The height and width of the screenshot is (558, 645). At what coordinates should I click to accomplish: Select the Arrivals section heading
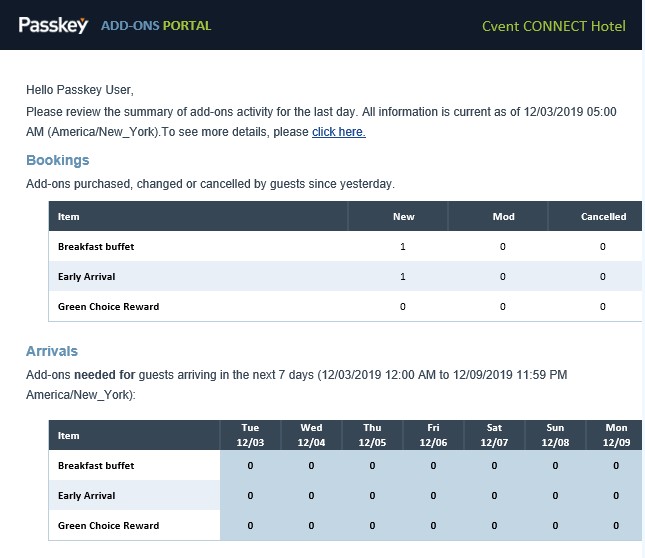tap(52, 351)
